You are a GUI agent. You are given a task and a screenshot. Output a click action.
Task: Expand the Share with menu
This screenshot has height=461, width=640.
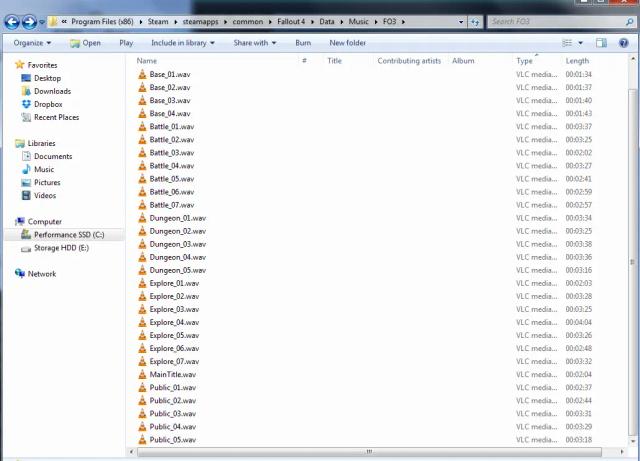[x=255, y=43]
